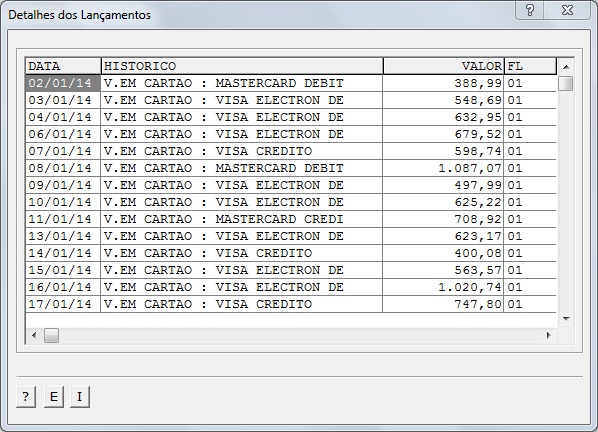598x432 pixels.
Task: Select date cell 13/01/14
Action: pos(63,236)
